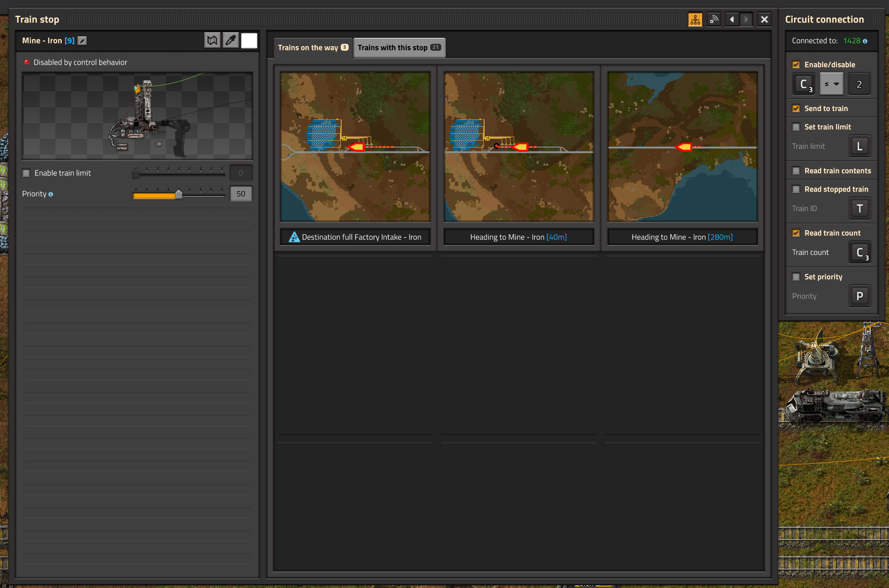Enable the Set train limit checkbox
Image resolution: width=889 pixels, height=588 pixels.
tap(796, 127)
